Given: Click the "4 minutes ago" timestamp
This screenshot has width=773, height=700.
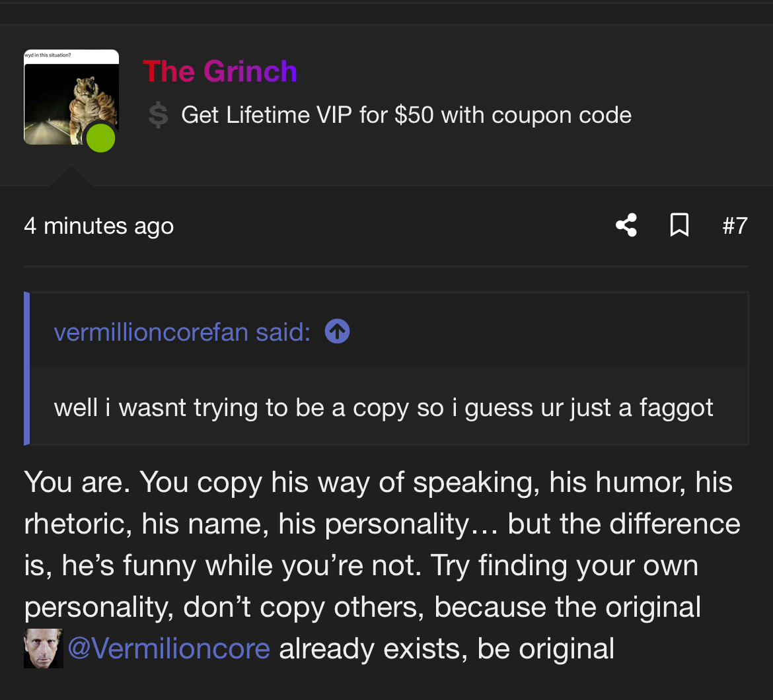Looking at the screenshot, I should [98, 226].
